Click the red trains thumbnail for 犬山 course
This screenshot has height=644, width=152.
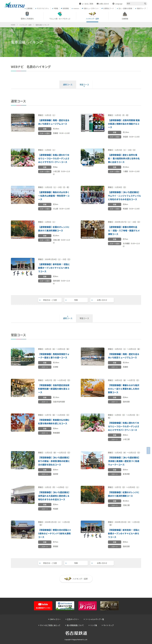pos(23,195)
